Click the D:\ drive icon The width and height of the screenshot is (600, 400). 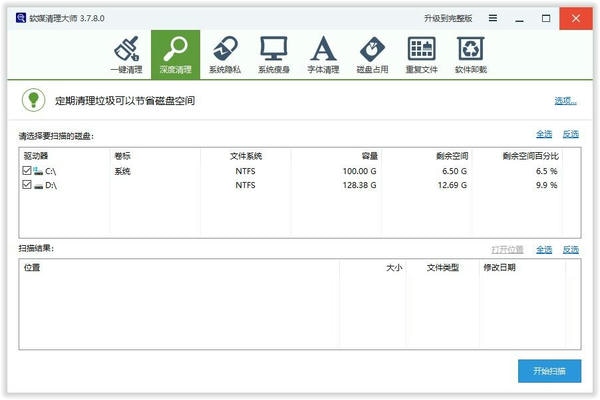point(38,186)
